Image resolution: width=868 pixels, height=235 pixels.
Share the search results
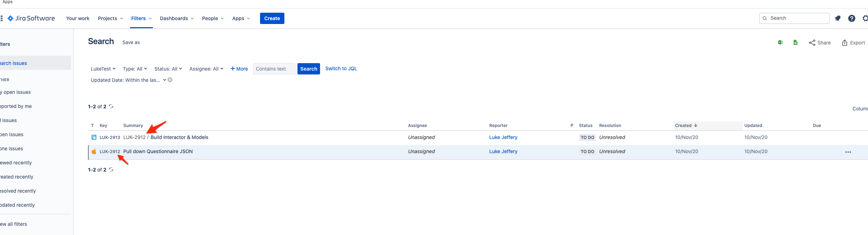[820, 43]
